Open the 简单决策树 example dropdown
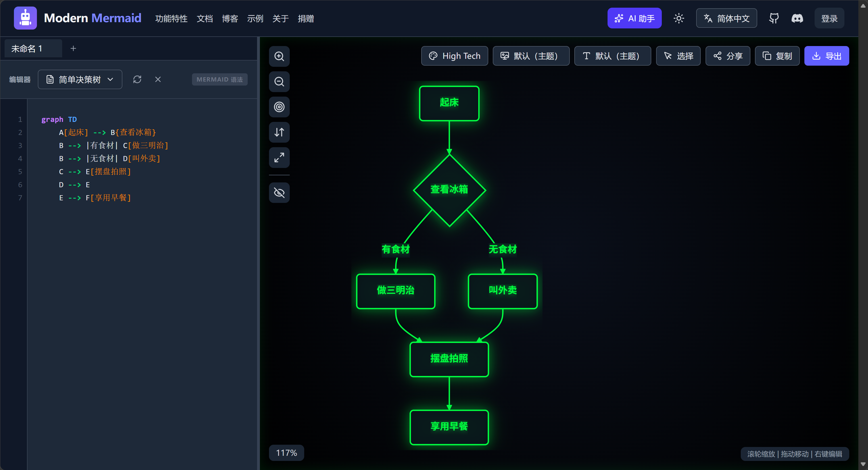This screenshot has height=470, width=868. 80,79
